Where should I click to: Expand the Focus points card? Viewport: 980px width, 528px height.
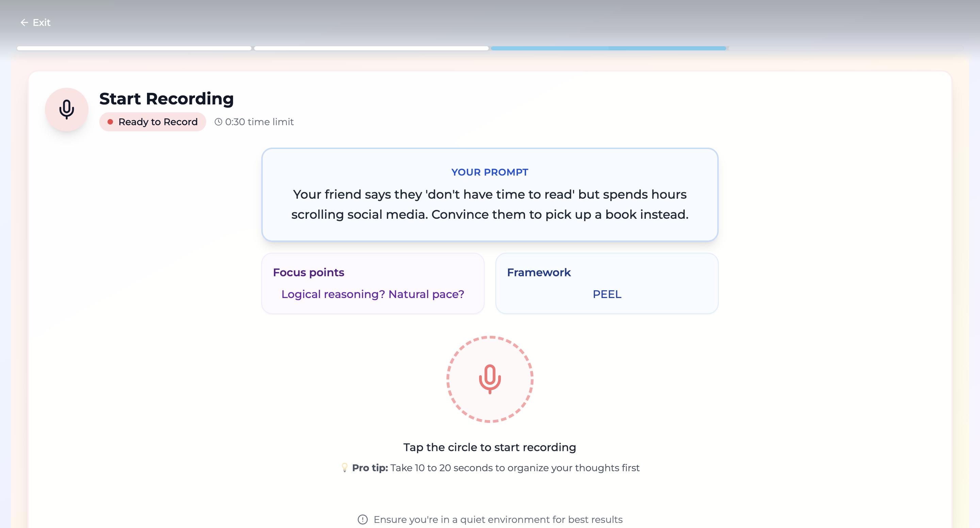coord(373,283)
